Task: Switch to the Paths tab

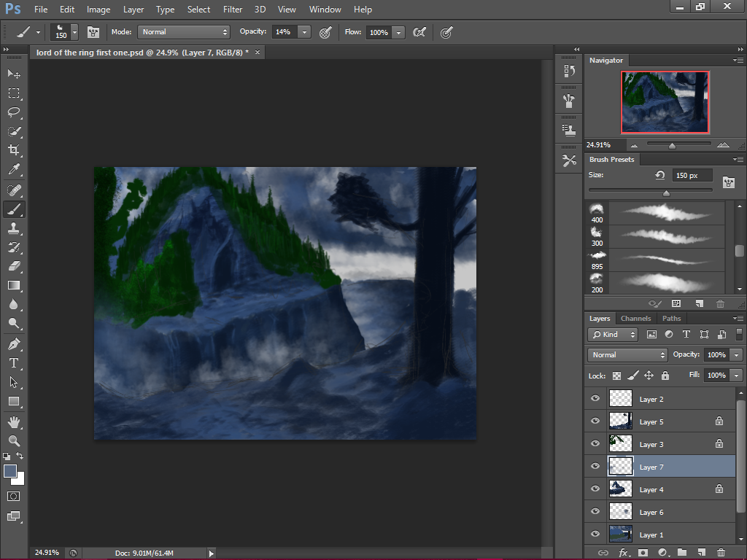Action: pyautogui.click(x=671, y=318)
